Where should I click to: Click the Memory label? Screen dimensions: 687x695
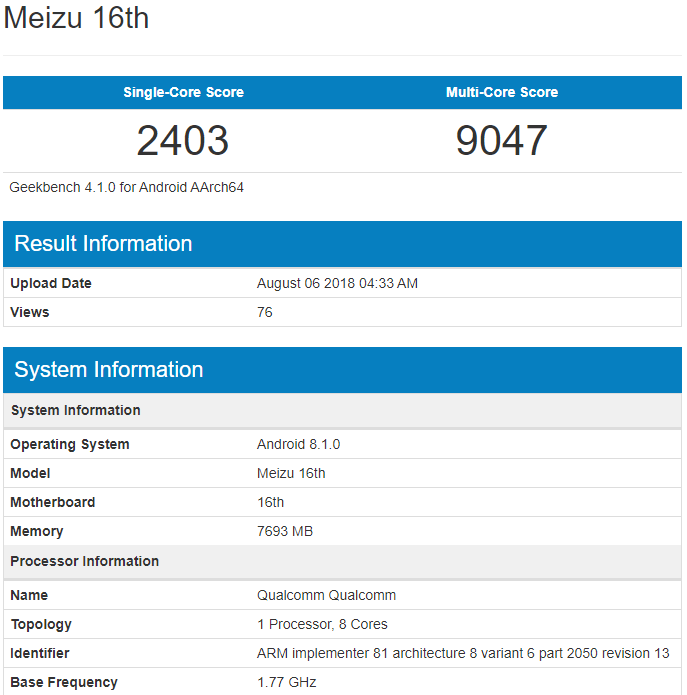(x=37, y=531)
